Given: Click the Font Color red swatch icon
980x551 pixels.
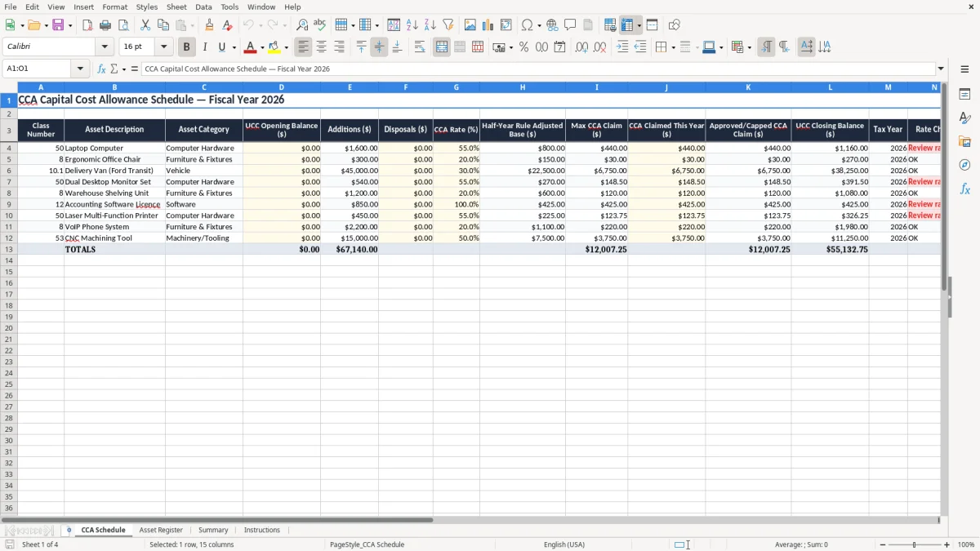Looking at the screenshot, I should coord(251,47).
